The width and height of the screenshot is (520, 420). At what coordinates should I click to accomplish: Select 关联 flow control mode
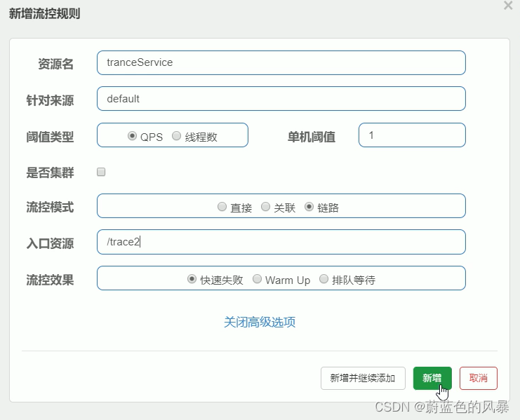point(265,207)
